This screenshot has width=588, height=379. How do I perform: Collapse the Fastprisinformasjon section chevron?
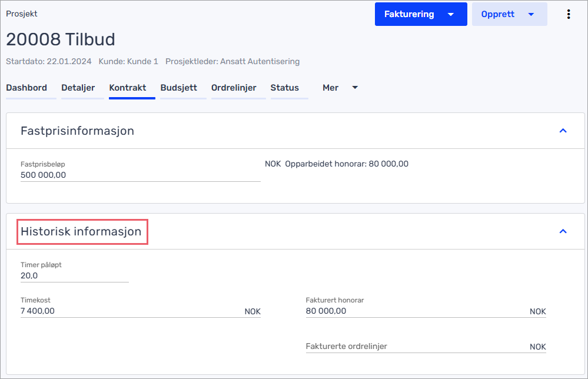pos(563,131)
